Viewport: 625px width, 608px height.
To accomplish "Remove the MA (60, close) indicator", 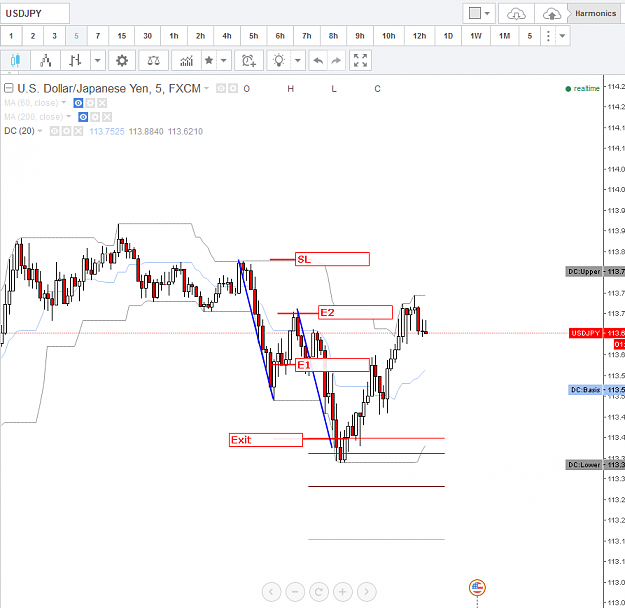I will coord(102,103).
